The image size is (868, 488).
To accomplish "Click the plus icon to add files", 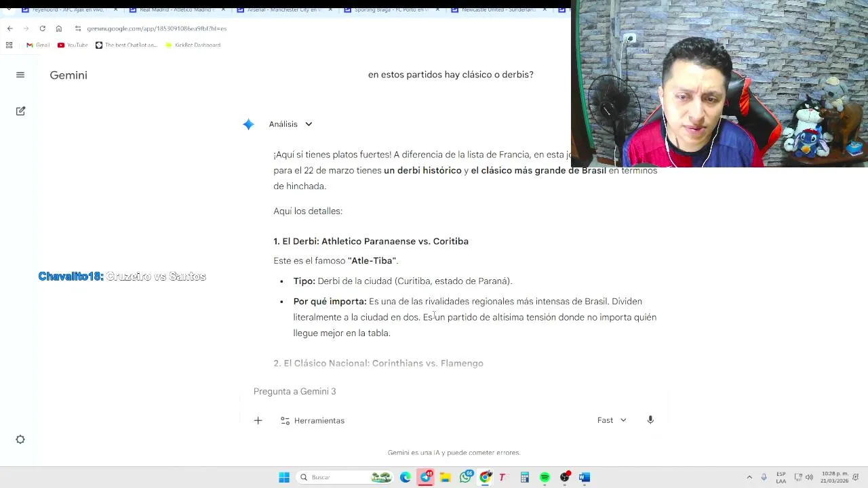I will [x=258, y=420].
